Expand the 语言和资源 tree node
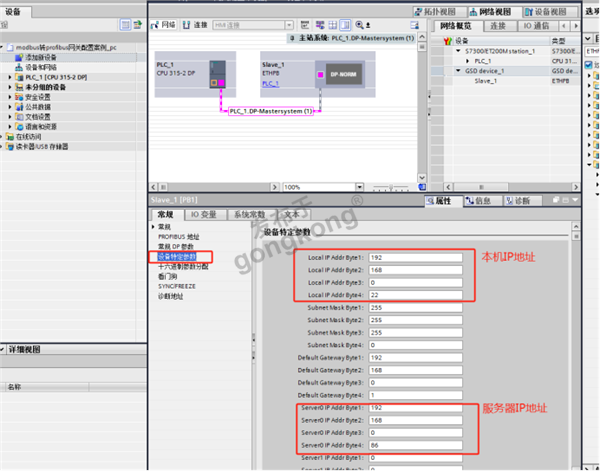The image size is (600, 471). [10, 127]
